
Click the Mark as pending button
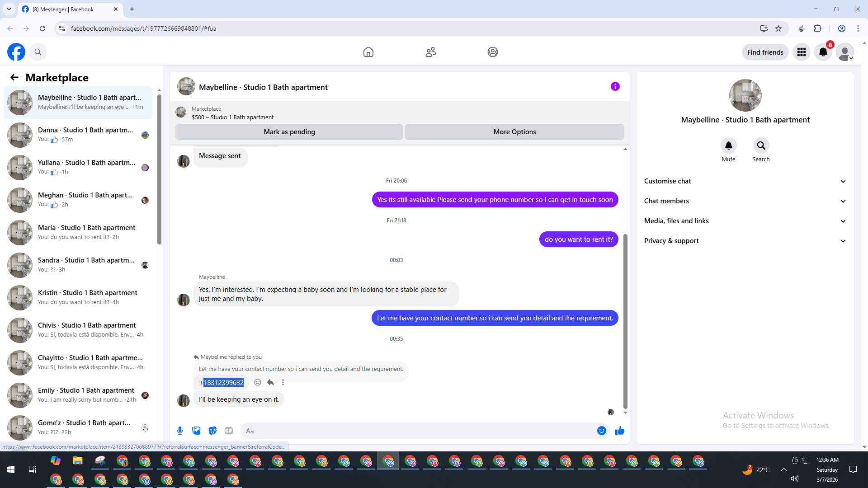tap(289, 132)
